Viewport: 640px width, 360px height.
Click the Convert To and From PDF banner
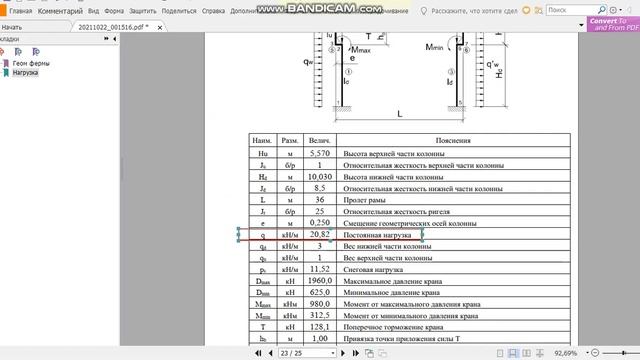[613, 24]
